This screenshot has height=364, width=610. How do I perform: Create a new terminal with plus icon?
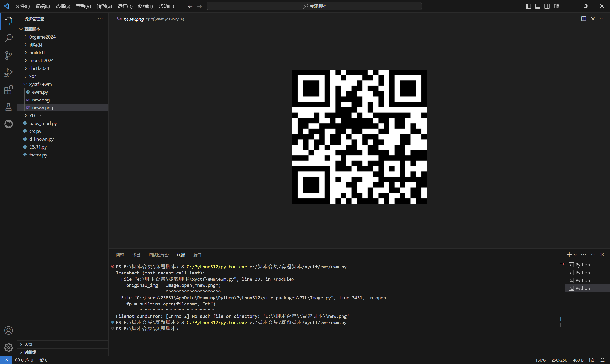click(x=569, y=254)
